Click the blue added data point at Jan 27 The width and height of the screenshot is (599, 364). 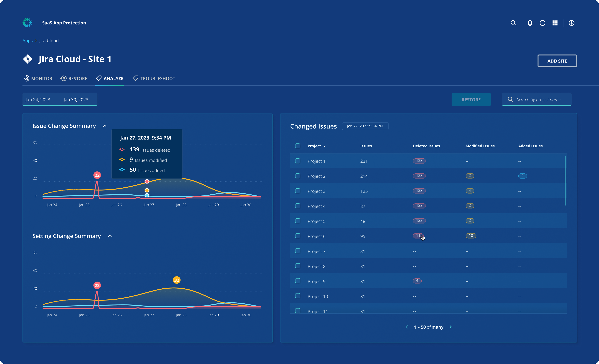tap(147, 195)
